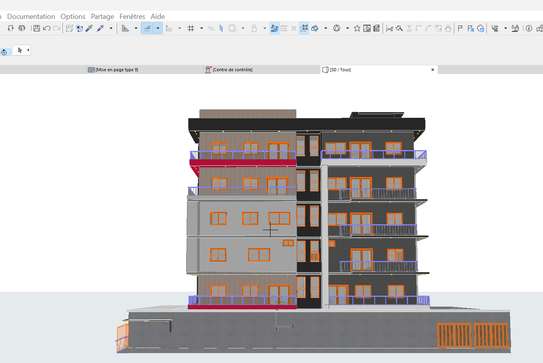Click the horizontal lines icon

click(284, 28)
